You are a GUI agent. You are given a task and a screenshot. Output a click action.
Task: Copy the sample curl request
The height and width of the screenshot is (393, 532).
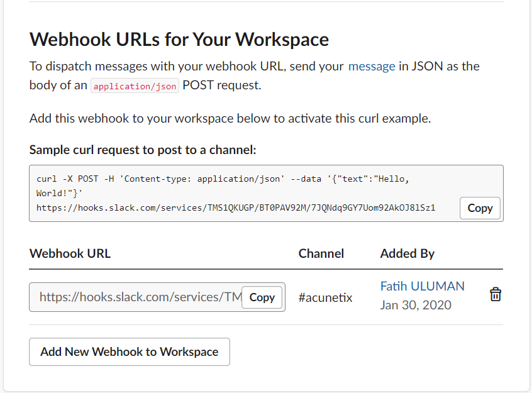pyautogui.click(x=480, y=208)
